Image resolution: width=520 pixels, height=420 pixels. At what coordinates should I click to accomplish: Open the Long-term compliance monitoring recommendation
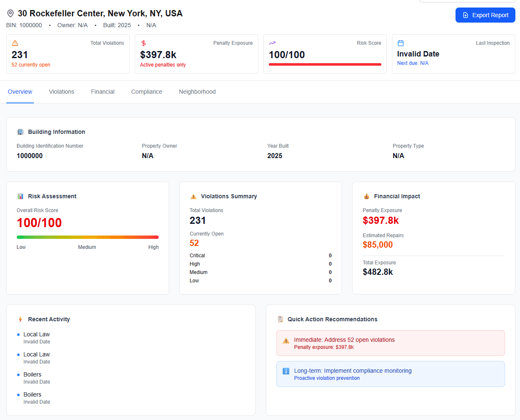[390, 374]
